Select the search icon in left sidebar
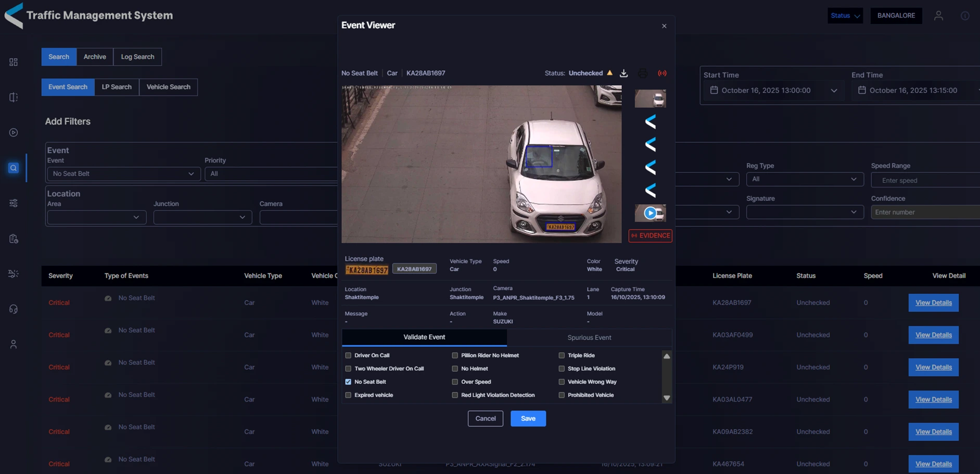 14,168
